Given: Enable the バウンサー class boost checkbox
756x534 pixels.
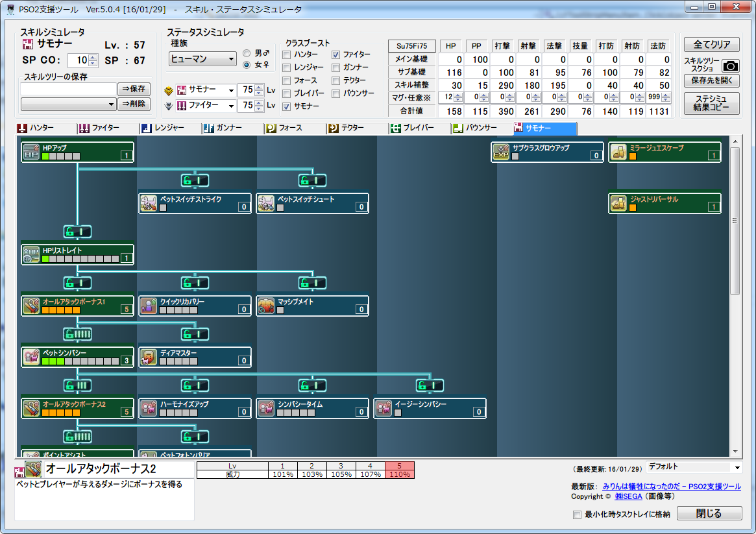Looking at the screenshot, I should [x=336, y=93].
